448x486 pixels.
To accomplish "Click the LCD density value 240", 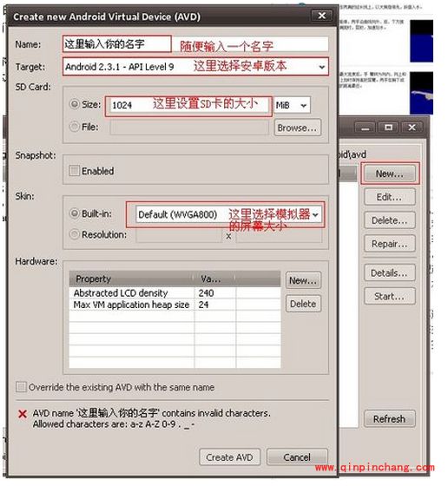I will [x=206, y=292].
